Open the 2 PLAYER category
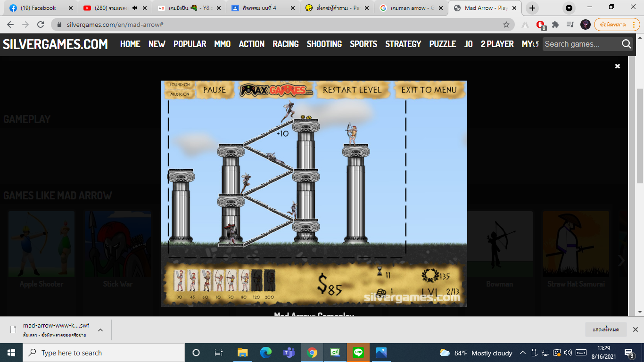 (x=497, y=44)
